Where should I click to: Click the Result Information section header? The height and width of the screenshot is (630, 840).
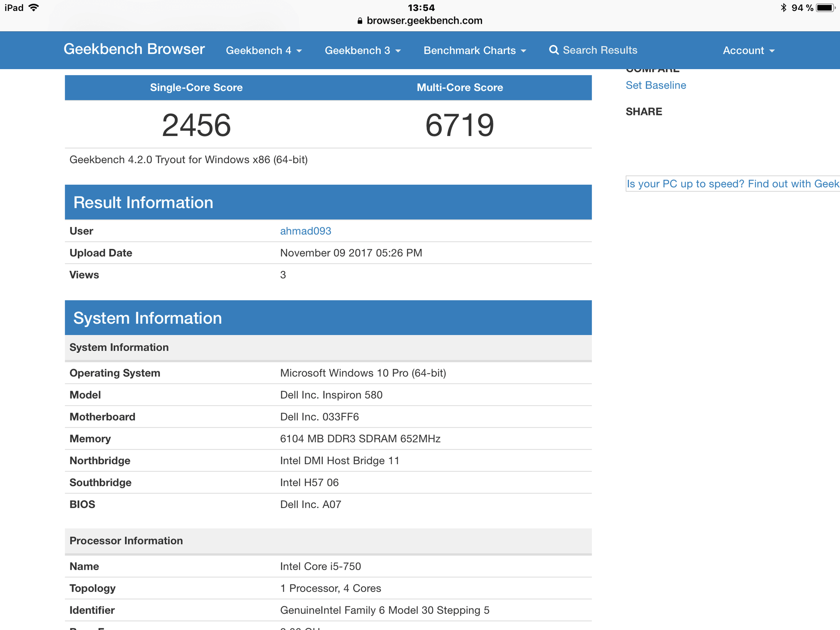coord(328,202)
